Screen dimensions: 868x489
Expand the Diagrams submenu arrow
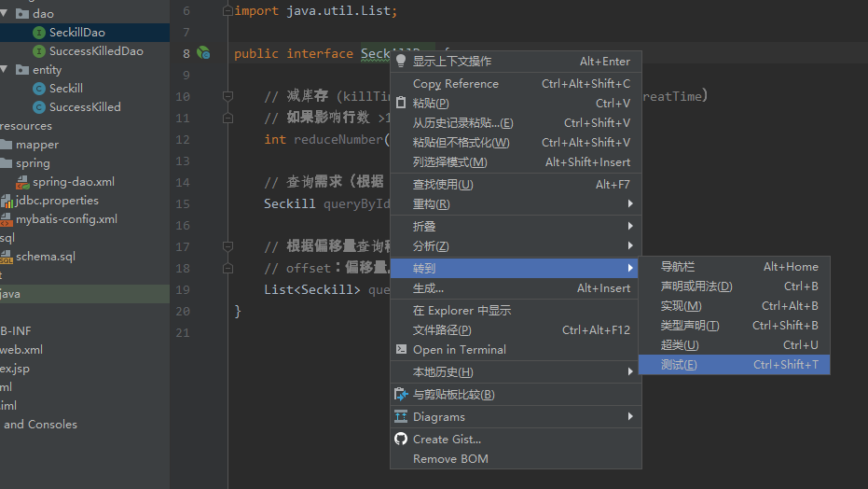630,416
